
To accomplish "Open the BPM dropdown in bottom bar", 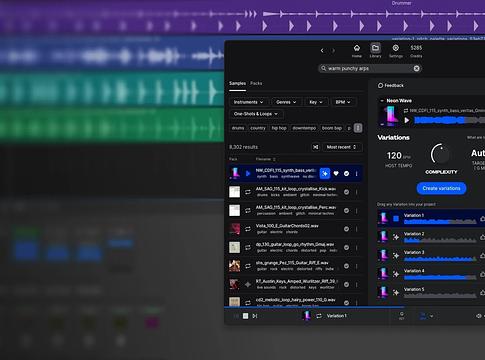I will coord(426,316).
